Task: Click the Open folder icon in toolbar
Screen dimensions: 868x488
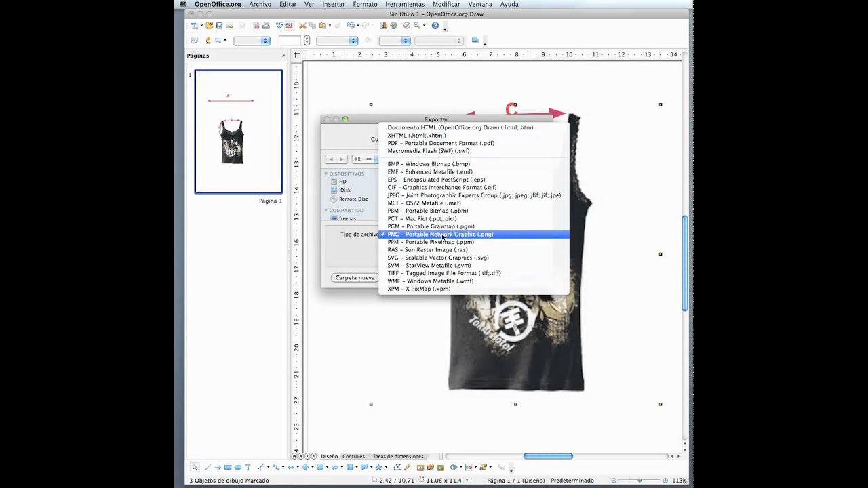Action: click(210, 26)
